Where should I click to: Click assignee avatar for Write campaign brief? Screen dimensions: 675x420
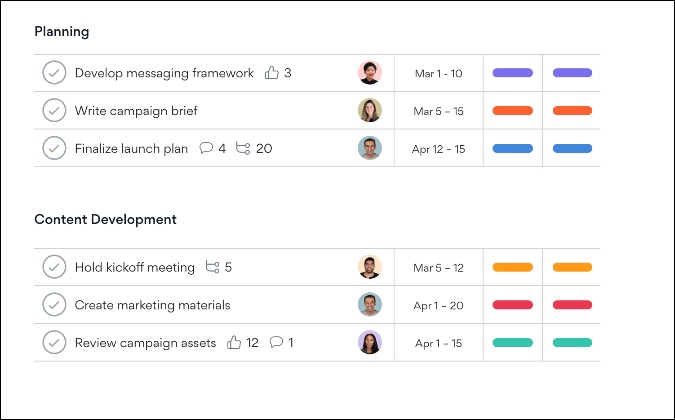pos(370,111)
